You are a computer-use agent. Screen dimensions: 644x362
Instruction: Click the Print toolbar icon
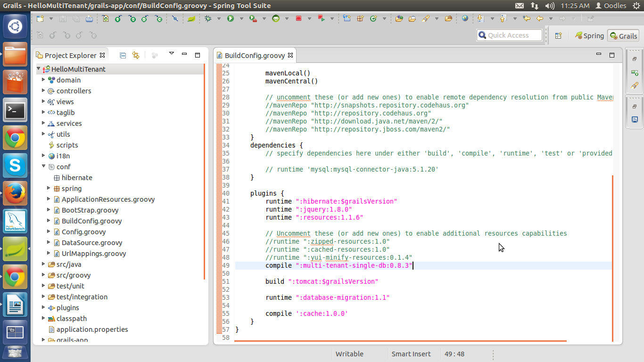pos(89,18)
